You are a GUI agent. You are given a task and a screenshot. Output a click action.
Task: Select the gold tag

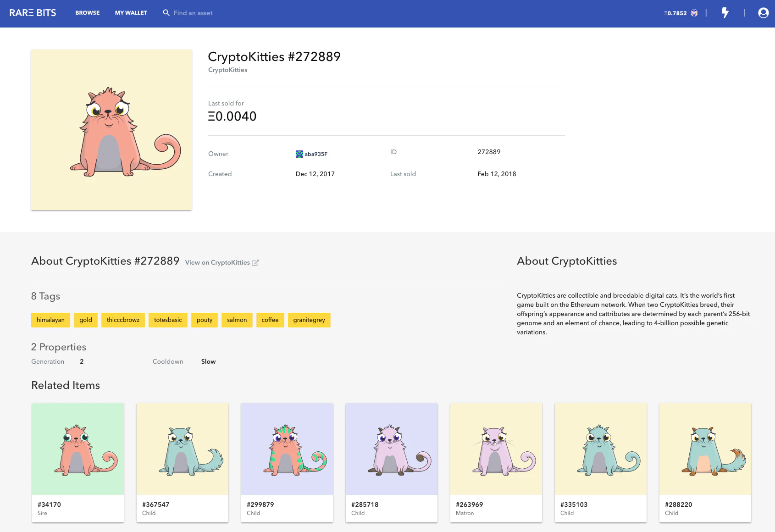86,320
